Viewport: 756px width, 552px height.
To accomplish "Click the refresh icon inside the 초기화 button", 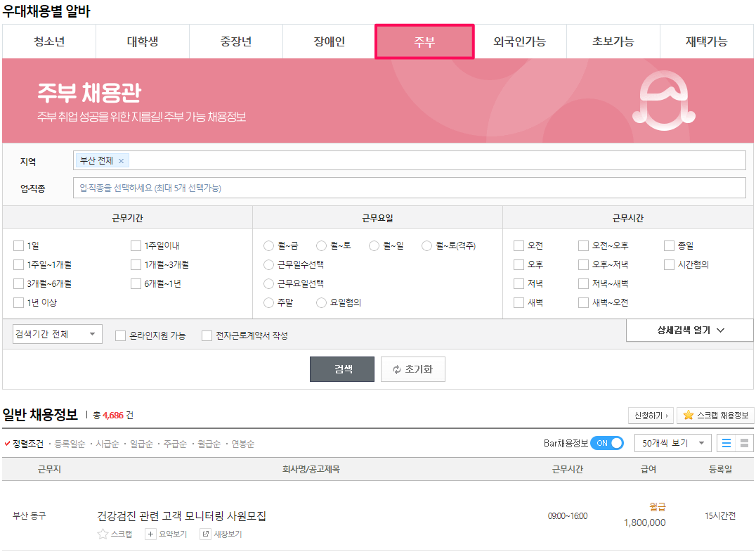I will pos(397,368).
